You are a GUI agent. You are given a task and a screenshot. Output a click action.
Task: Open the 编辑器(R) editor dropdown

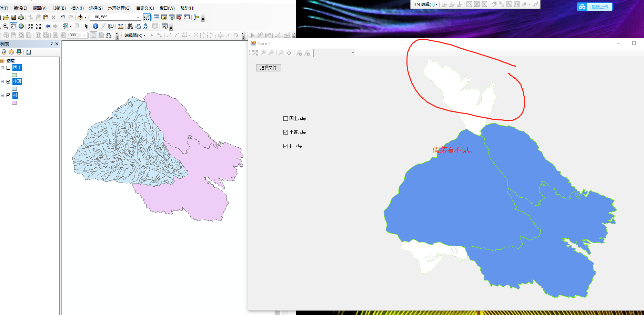[134, 35]
